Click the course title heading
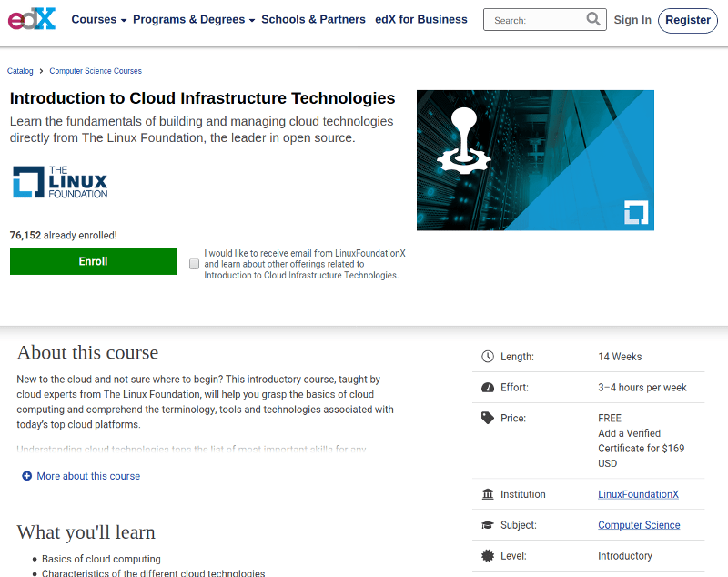This screenshot has height=577, width=728. pos(202,98)
